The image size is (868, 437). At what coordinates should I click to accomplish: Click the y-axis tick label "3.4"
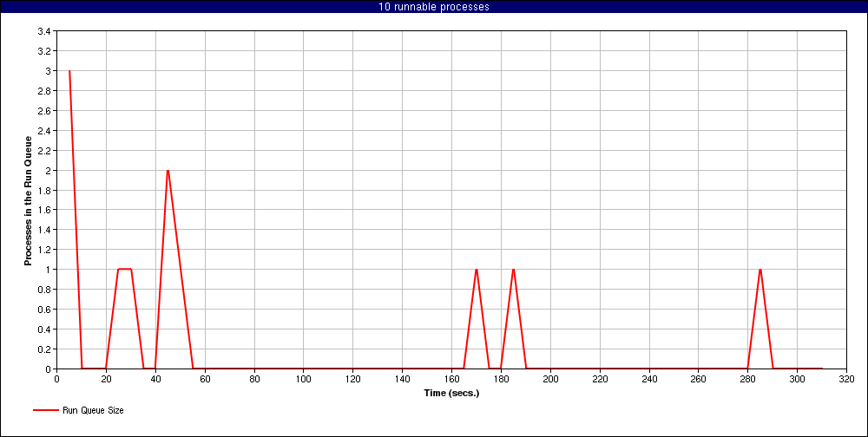tap(44, 31)
